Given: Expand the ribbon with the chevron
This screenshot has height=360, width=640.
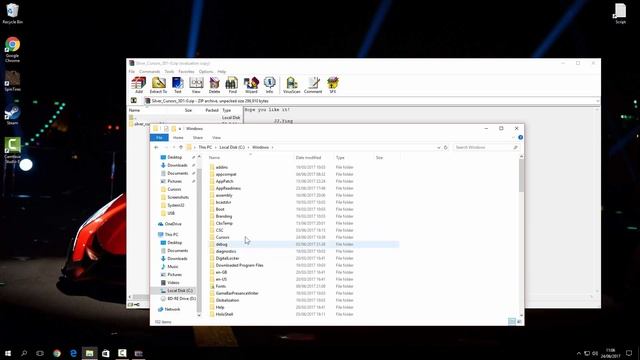Looking at the screenshot, I should (x=513, y=138).
